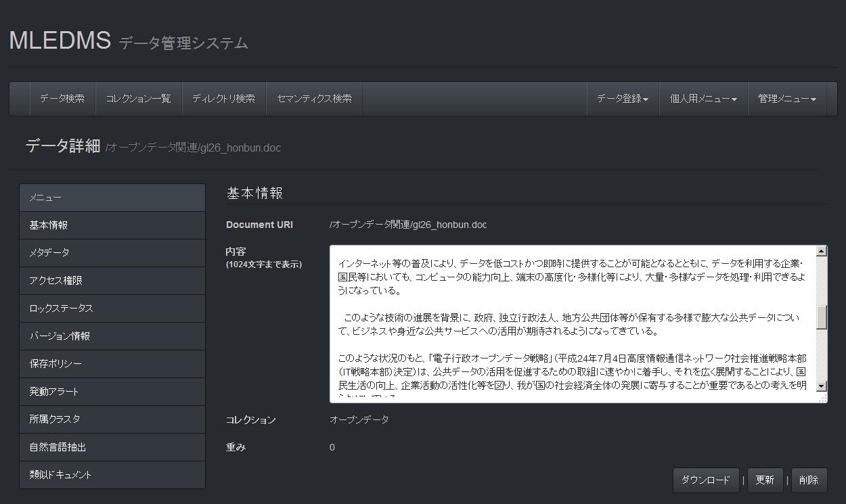This screenshot has width=846, height=504.
Task: Click the メニュー sidebar header
Action: tap(112, 198)
